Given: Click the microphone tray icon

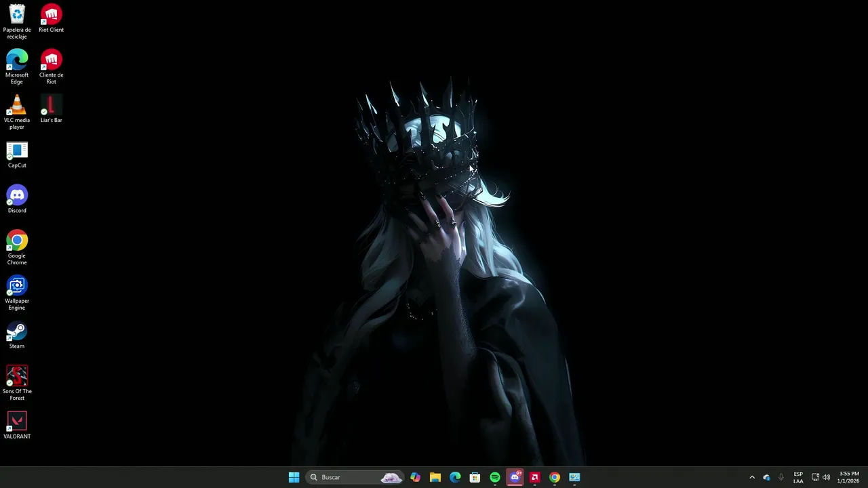Looking at the screenshot, I should point(781,477).
